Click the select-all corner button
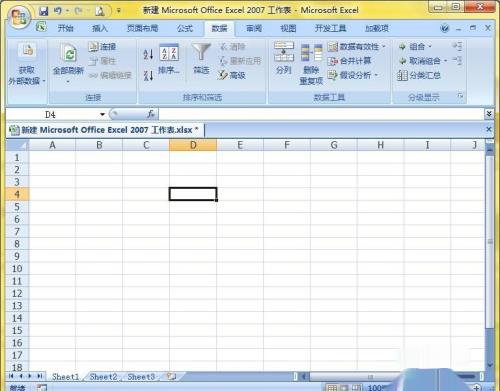The height and width of the screenshot is (391, 500). click(17, 145)
